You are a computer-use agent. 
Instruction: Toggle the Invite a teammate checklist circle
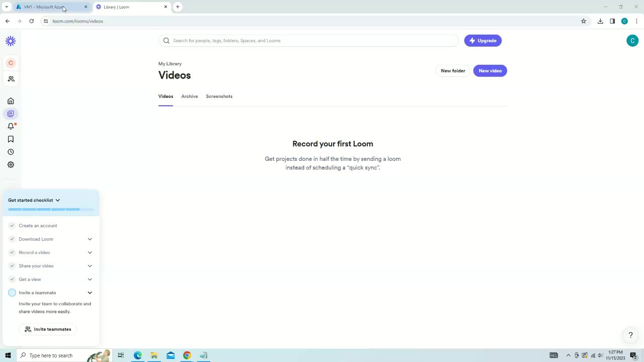12,293
